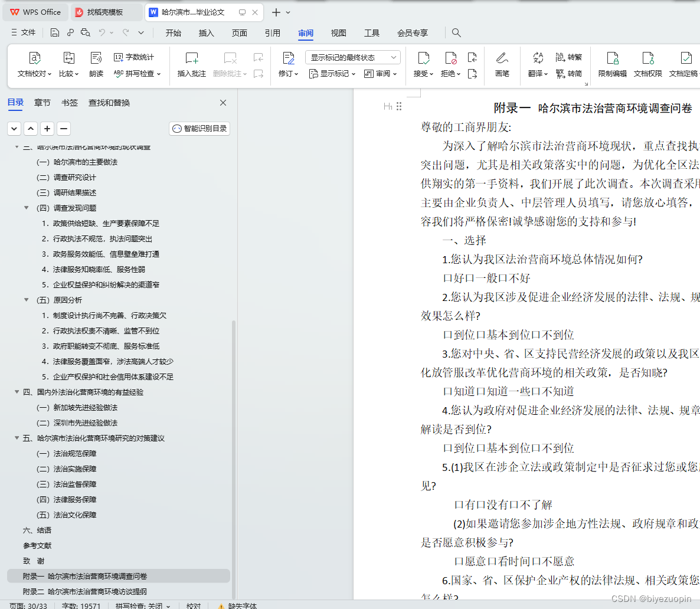Open the 审阅 pane dropdown in ribbon

[x=380, y=73]
